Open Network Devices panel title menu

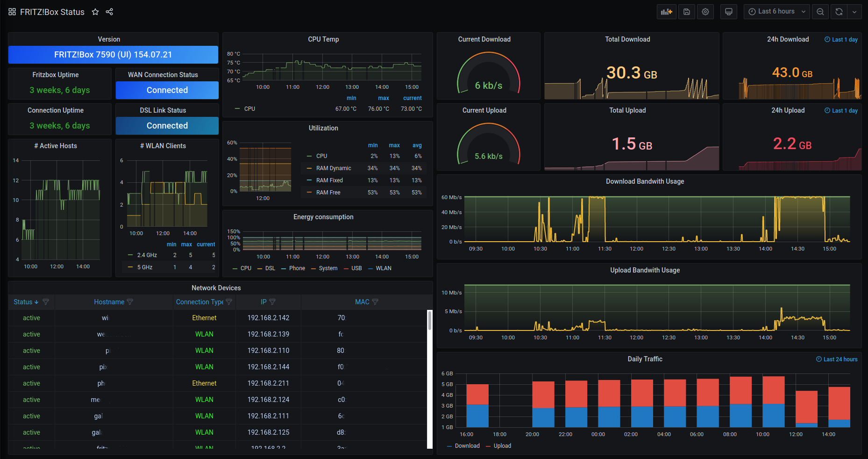tap(216, 288)
